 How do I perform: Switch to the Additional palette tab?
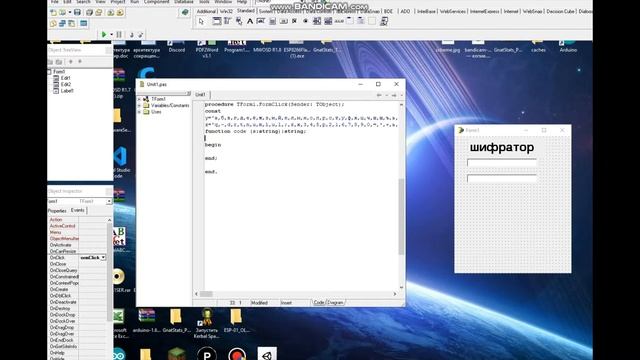tap(206, 11)
